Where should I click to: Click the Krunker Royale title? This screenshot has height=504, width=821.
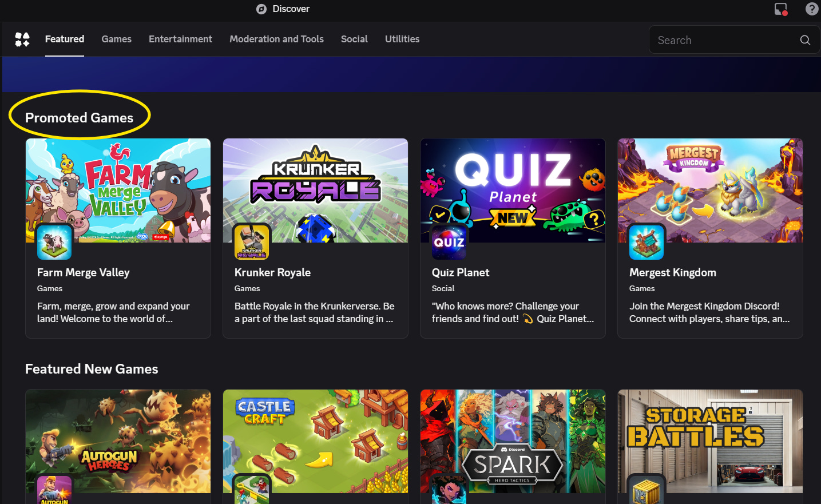[272, 273]
